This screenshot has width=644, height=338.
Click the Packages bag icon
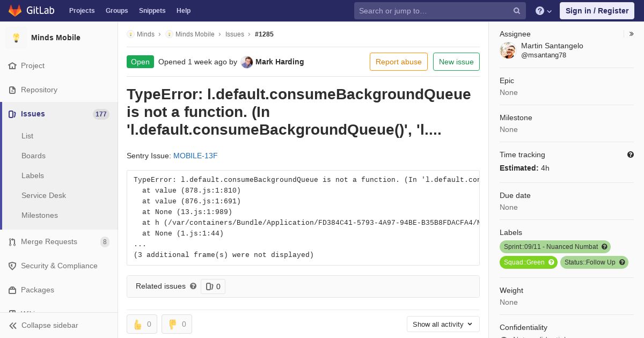click(x=12, y=290)
